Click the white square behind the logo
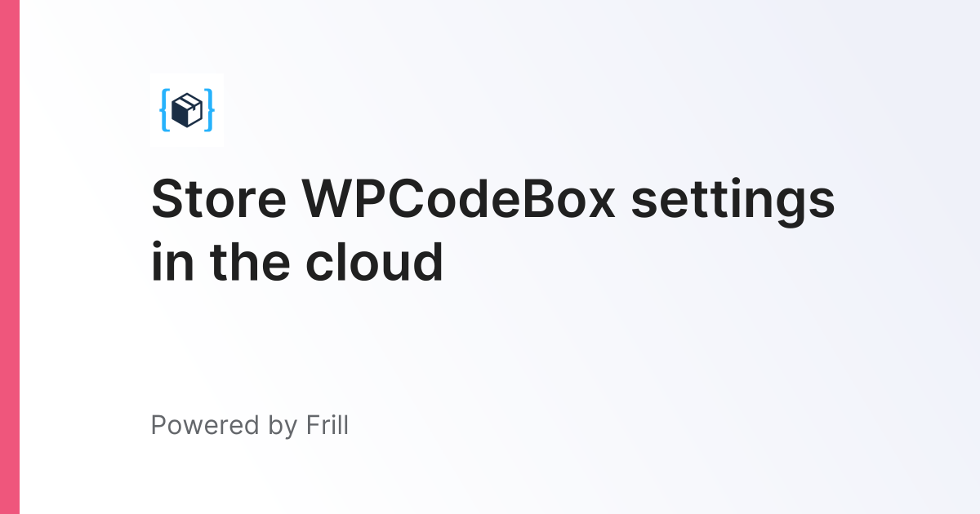The height and width of the screenshot is (514, 980). click(188, 110)
